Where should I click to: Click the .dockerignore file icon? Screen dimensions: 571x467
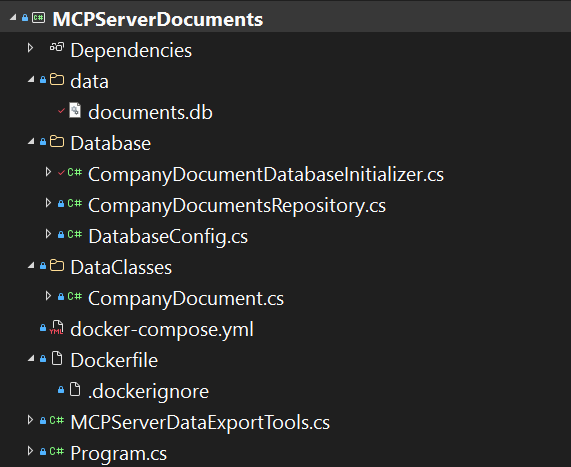[75, 389]
